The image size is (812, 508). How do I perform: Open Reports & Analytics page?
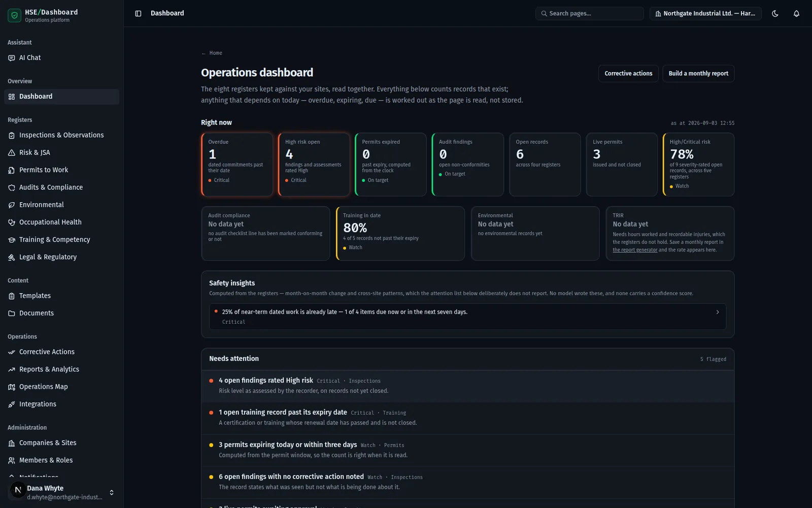pyautogui.click(x=61, y=369)
